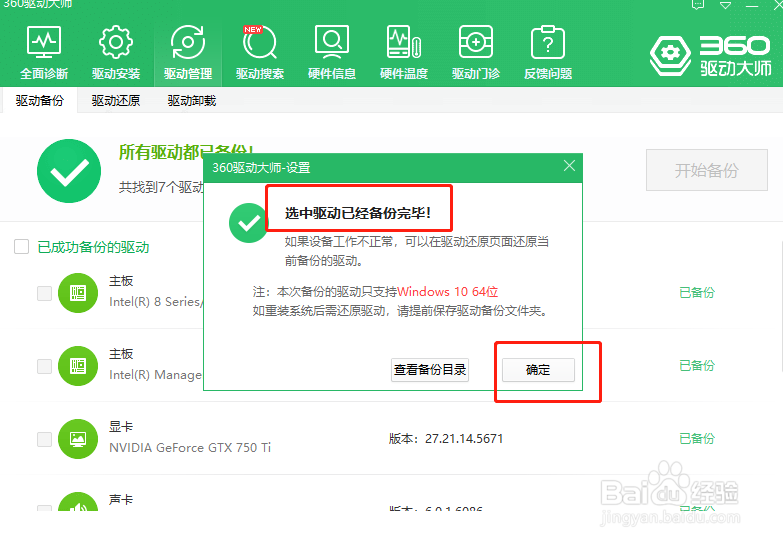
Task: Click the NVIDIA GeForce GTX 750 Ti name
Action: (x=190, y=448)
